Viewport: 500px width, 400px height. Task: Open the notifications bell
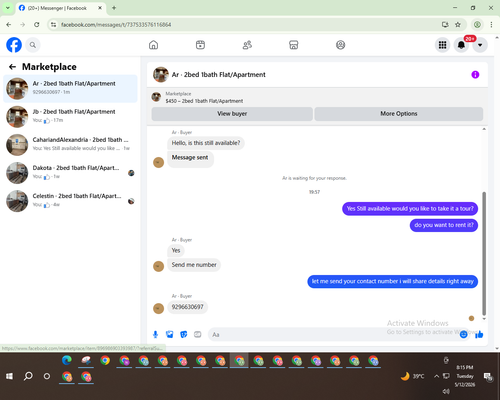pos(461,45)
